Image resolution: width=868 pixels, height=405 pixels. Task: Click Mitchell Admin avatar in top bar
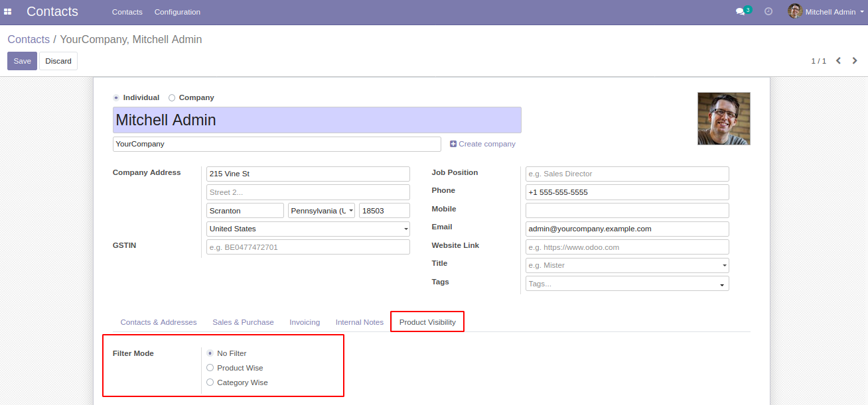[x=794, y=11]
